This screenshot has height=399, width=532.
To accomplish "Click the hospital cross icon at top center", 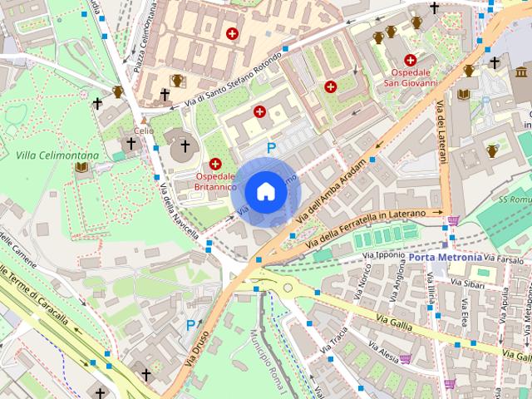I will coord(232,33).
